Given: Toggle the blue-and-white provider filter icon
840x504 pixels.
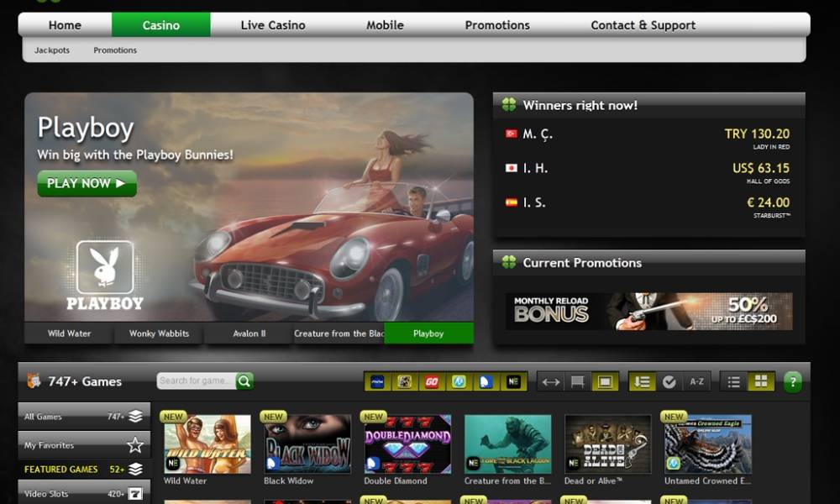Looking at the screenshot, I should tap(486, 382).
